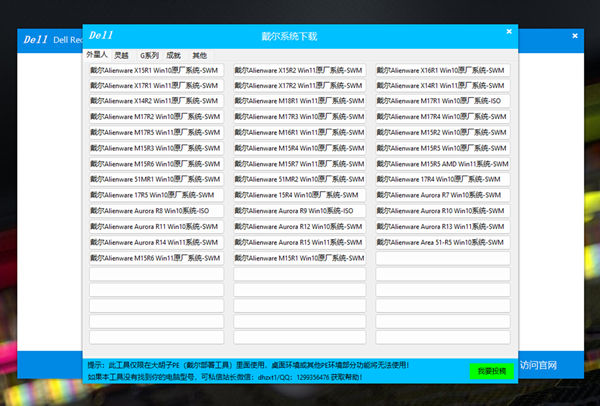This screenshot has width=600, height=406.
Task: Choose Alienware Aurora R11 Win10系统-SWM
Action: click(x=157, y=226)
